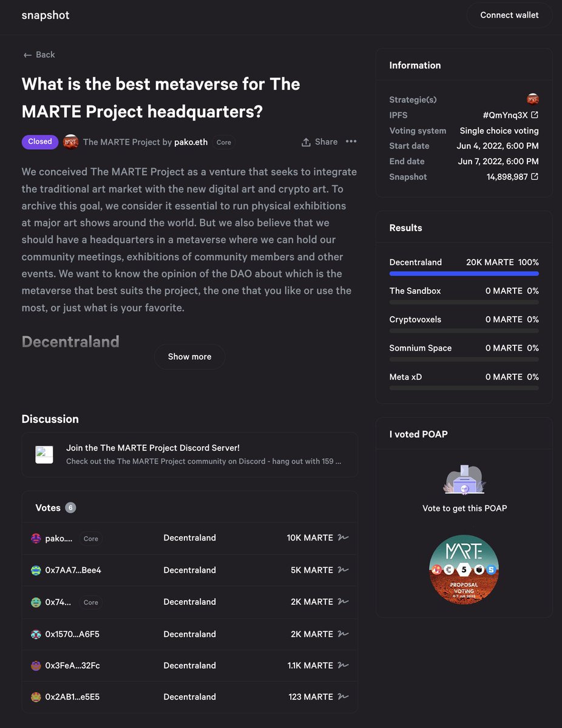This screenshot has width=562, height=728.
Task: Expand the description with Show more
Action: pos(189,357)
